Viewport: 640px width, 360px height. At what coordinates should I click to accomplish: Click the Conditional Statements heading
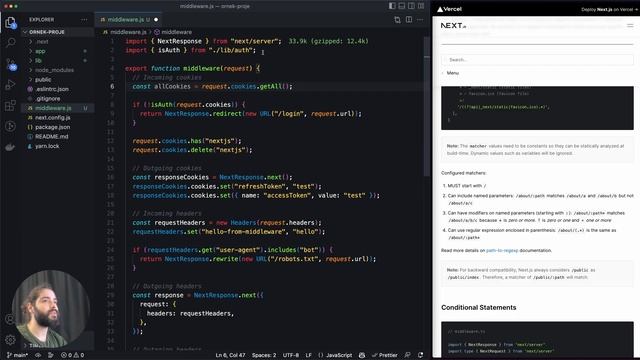[x=478, y=307]
